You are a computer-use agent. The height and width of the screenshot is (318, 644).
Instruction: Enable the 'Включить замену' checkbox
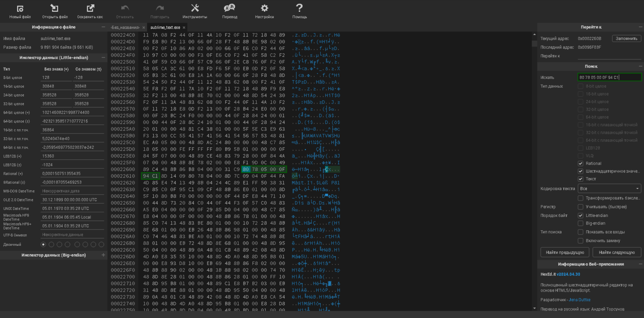click(580, 241)
